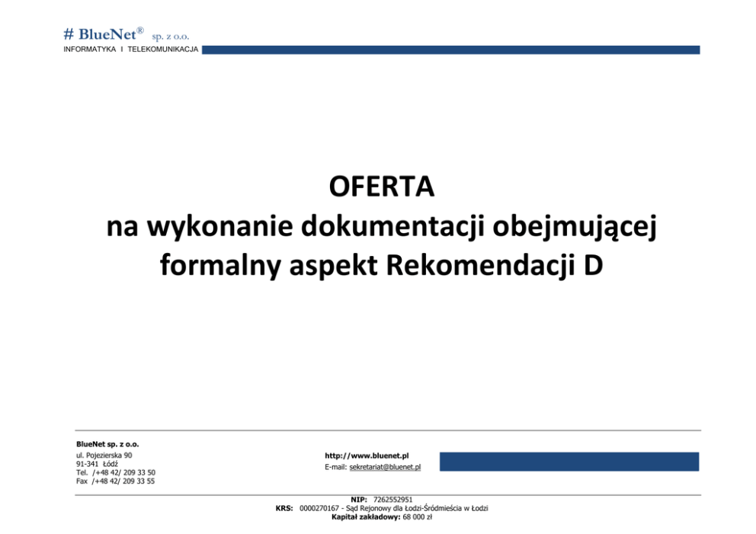Select the 'sp. z o.o.' text beside the logo

pyautogui.click(x=170, y=36)
